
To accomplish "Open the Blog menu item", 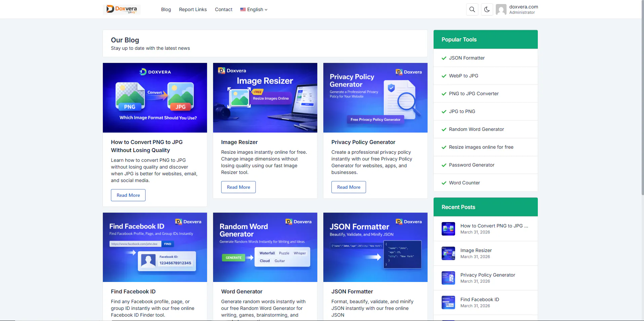I will (166, 9).
